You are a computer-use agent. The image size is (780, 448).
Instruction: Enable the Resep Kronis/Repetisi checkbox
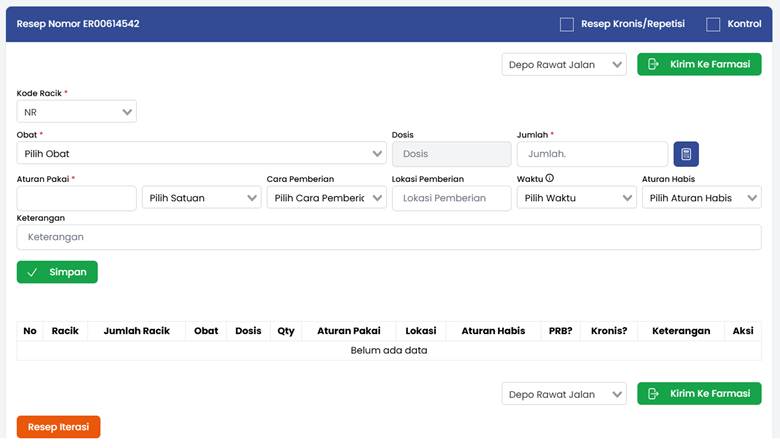click(567, 24)
